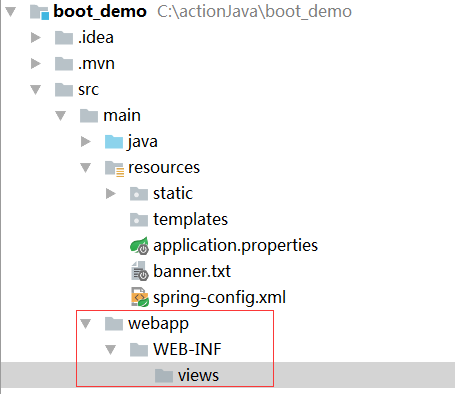The width and height of the screenshot is (455, 394).
Task: Click the banner.txt file icon
Action: (139, 271)
